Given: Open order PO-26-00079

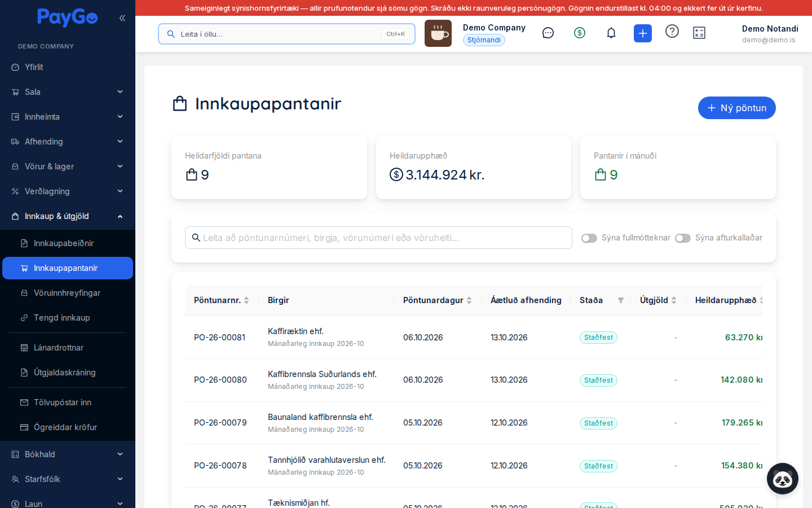Looking at the screenshot, I should pyautogui.click(x=220, y=423).
